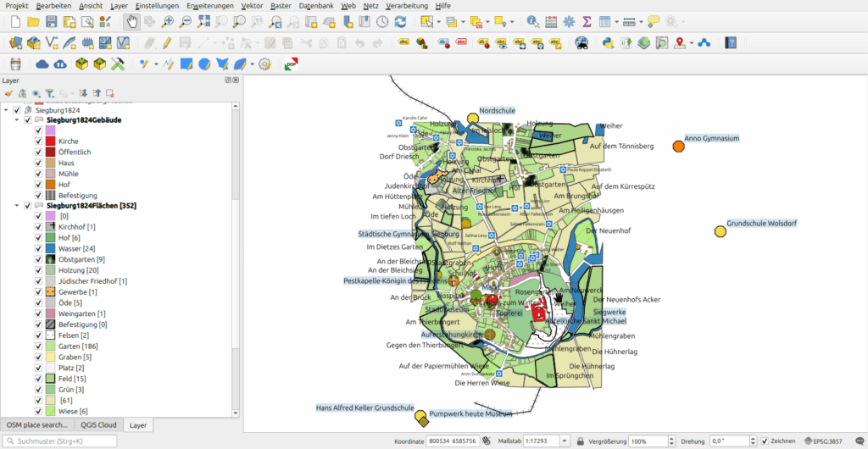Uncheck the Kirche legend checkbox

[38, 141]
